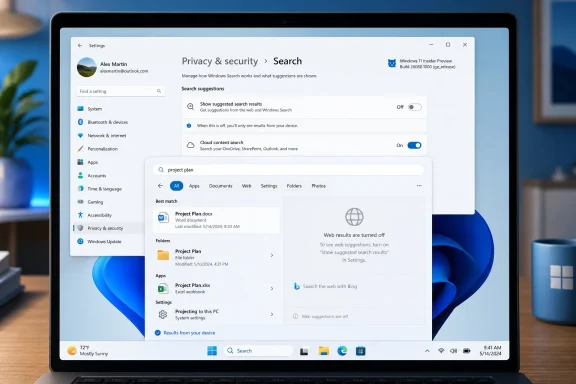Launch Microsoft Edge from the taskbar

click(x=342, y=351)
